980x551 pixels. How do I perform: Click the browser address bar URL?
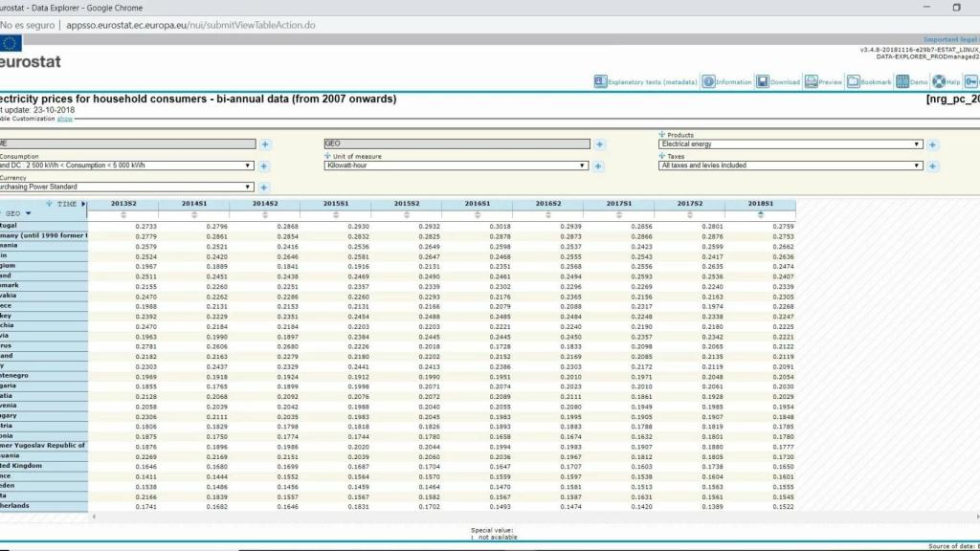[191, 24]
